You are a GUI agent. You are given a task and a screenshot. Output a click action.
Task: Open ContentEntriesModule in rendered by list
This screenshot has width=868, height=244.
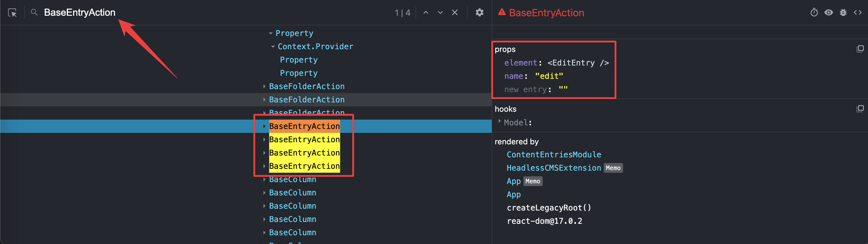point(554,155)
